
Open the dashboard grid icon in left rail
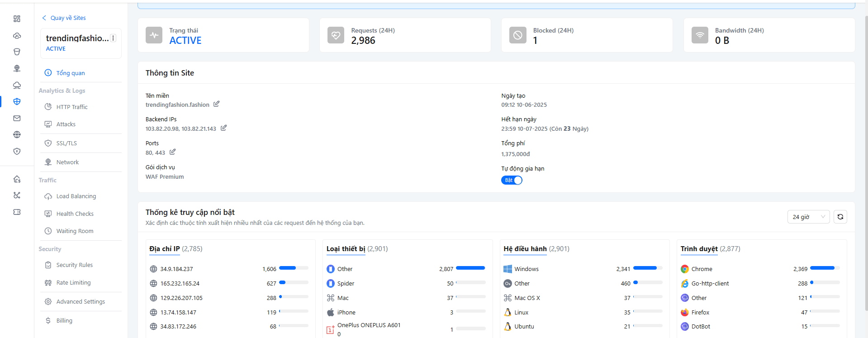[x=17, y=19]
